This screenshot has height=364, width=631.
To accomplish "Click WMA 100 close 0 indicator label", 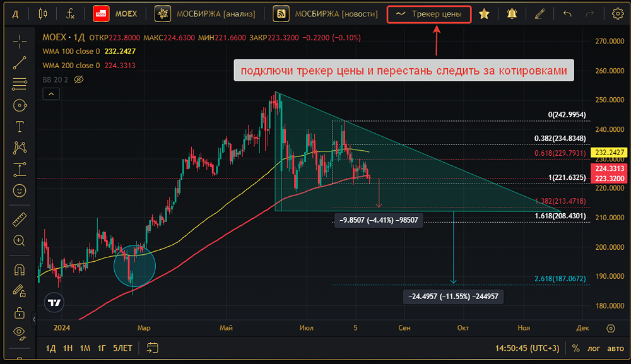I will [x=71, y=52].
